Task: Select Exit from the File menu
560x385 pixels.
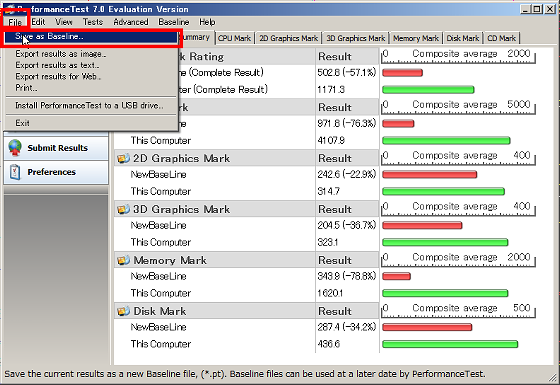Action: (91, 123)
